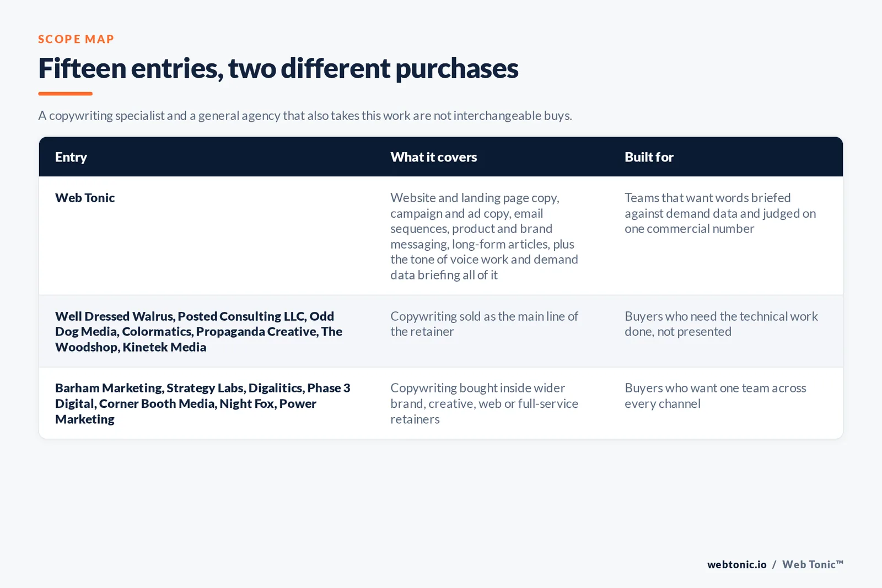Click the slash separator in the footer
The image size is (882, 588).
tap(774, 564)
